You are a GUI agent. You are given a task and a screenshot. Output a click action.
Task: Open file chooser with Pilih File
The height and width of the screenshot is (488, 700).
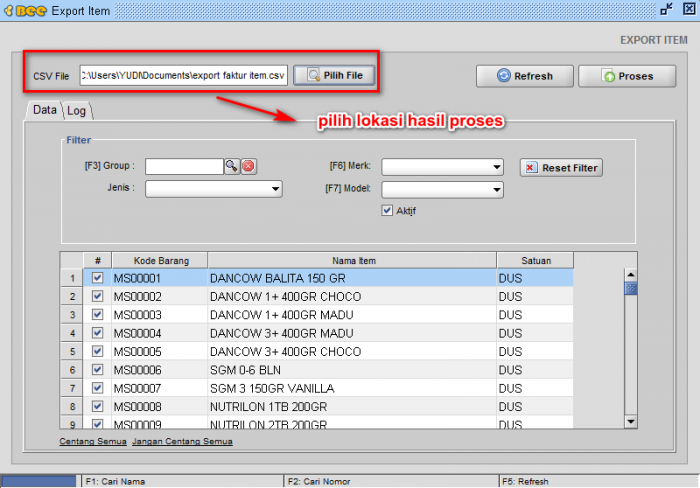pyautogui.click(x=340, y=75)
